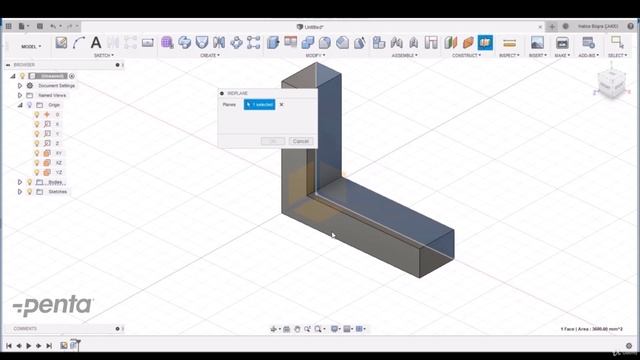This screenshot has width=640, height=360.
Task: Click the Insert image icon
Action: click(x=537, y=42)
